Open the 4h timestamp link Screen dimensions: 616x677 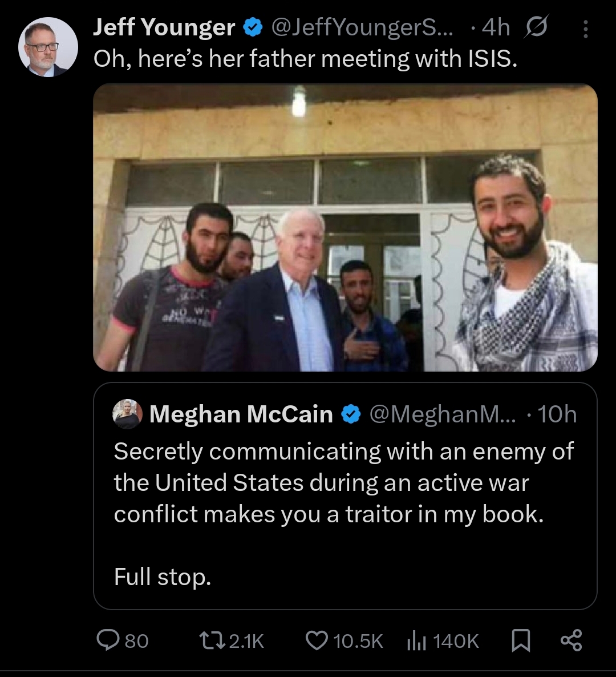496,27
